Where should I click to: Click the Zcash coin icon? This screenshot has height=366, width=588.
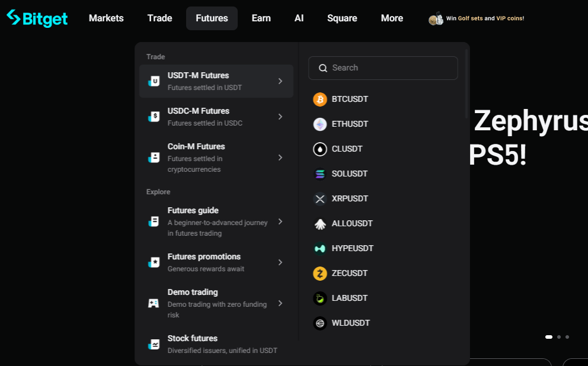tap(320, 274)
